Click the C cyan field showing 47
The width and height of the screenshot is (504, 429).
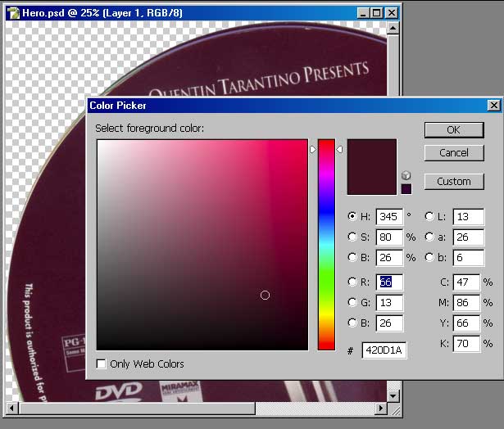(466, 282)
